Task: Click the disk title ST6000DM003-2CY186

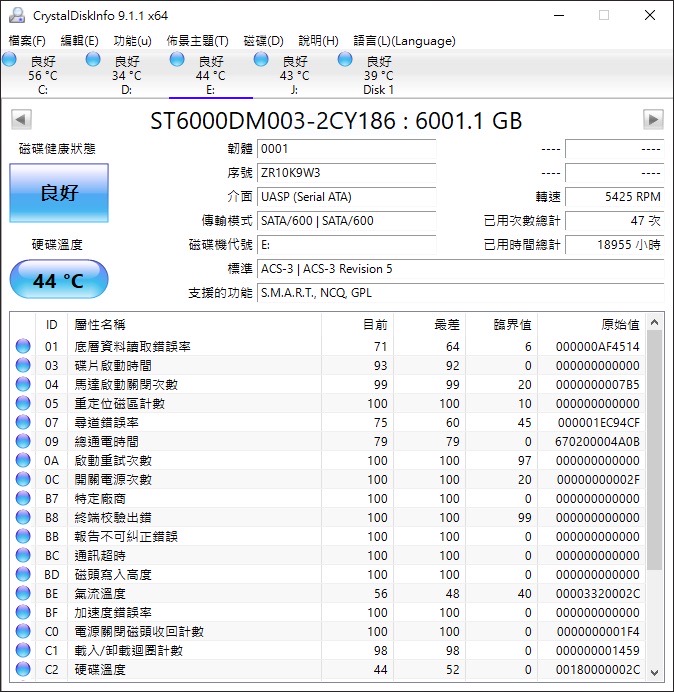Action: pyautogui.click(x=272, y=120)
